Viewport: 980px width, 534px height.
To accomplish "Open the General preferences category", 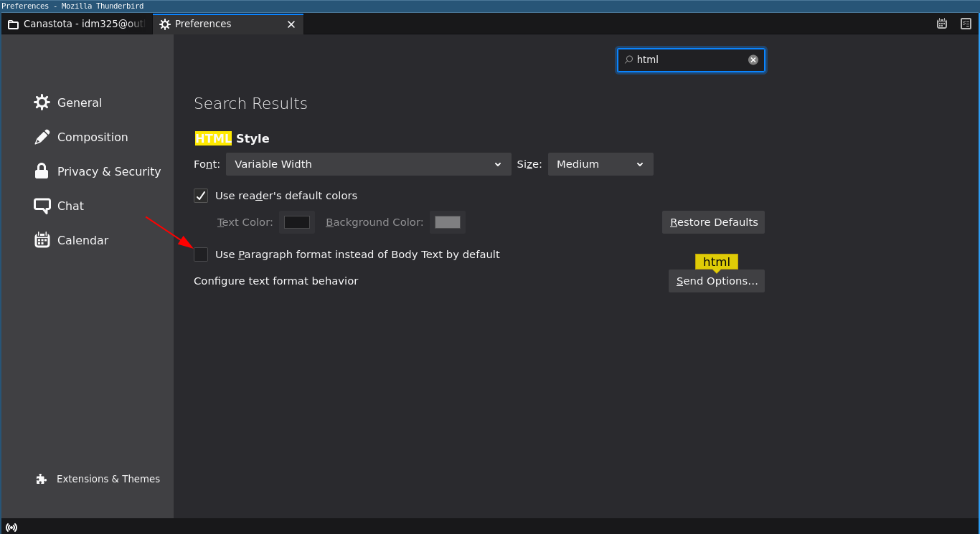I will [80, 102].
